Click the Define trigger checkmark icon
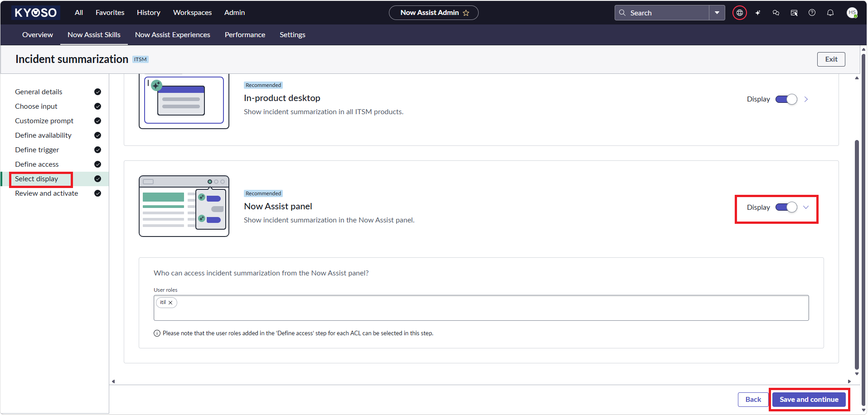Screen dimensions: 868x415 click(97, 150)
